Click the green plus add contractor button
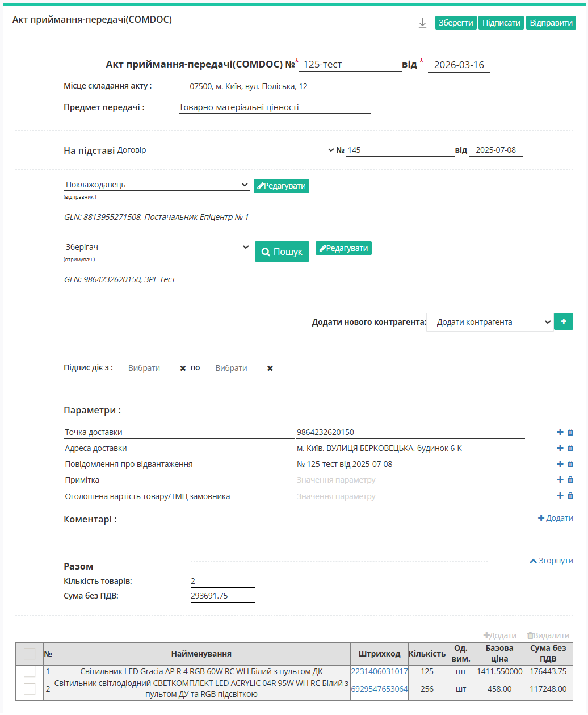Viewport: 588px width, 715px height. pos(563,321)
